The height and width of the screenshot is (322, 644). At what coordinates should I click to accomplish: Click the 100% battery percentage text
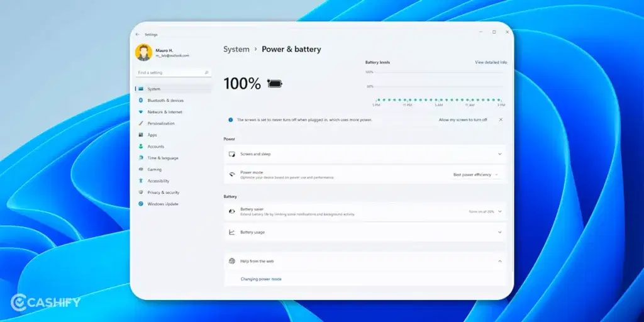coord(242,84)
